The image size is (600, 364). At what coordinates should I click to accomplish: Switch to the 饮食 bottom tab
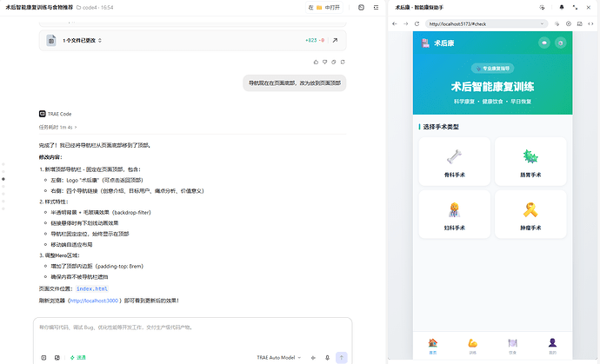pyautogui.click(x=512, y=346)
